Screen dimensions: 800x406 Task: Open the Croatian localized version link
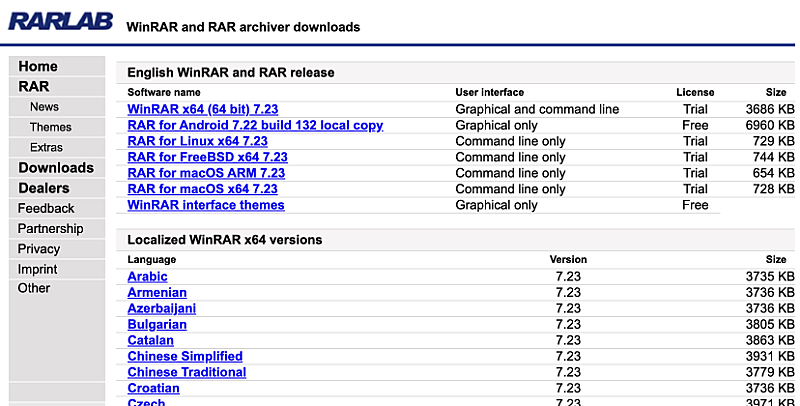(x=154, y=388)
